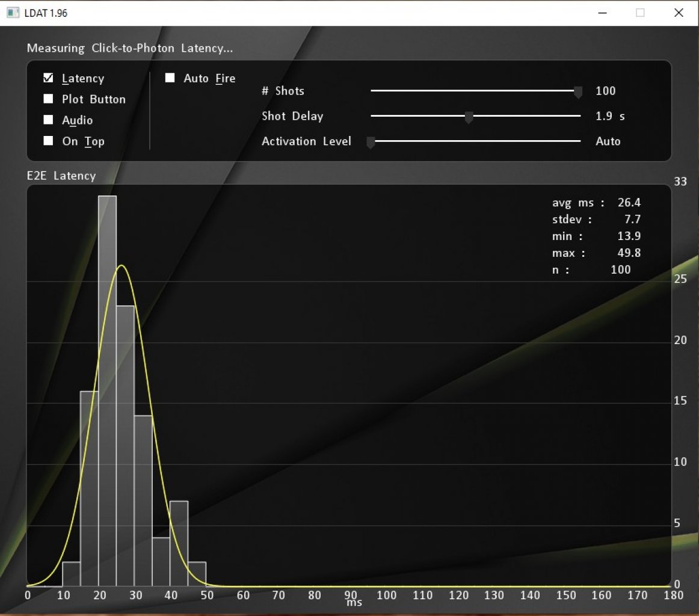Click the 180 label on the x-axis
699x616 pixels.
[x=673, y=595]
